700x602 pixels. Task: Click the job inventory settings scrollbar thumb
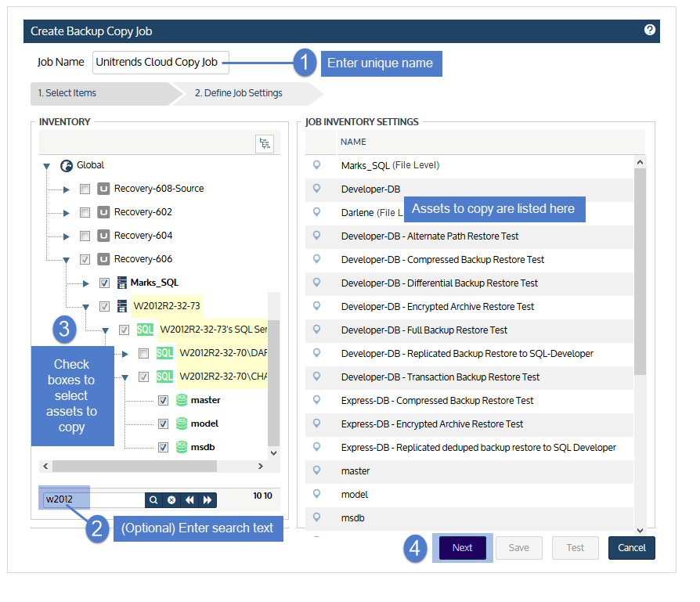pos(640,272)
